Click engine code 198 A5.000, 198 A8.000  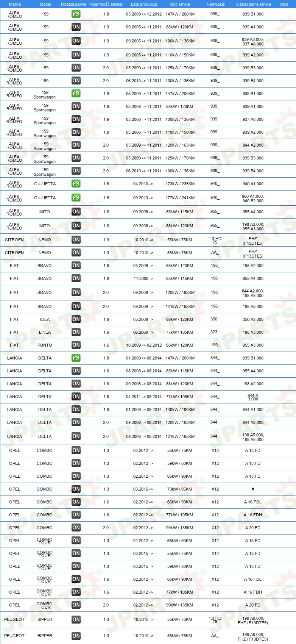click(x=253, y=437)
